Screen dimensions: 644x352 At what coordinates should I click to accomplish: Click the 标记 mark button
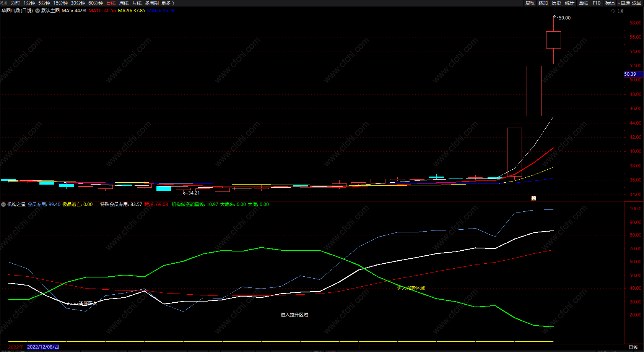tap(610, 3)
